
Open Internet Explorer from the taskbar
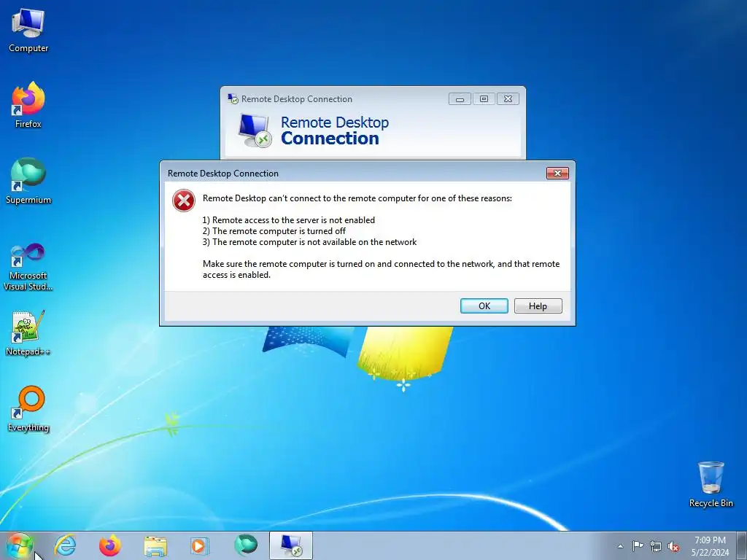click(x=65, y=545)
